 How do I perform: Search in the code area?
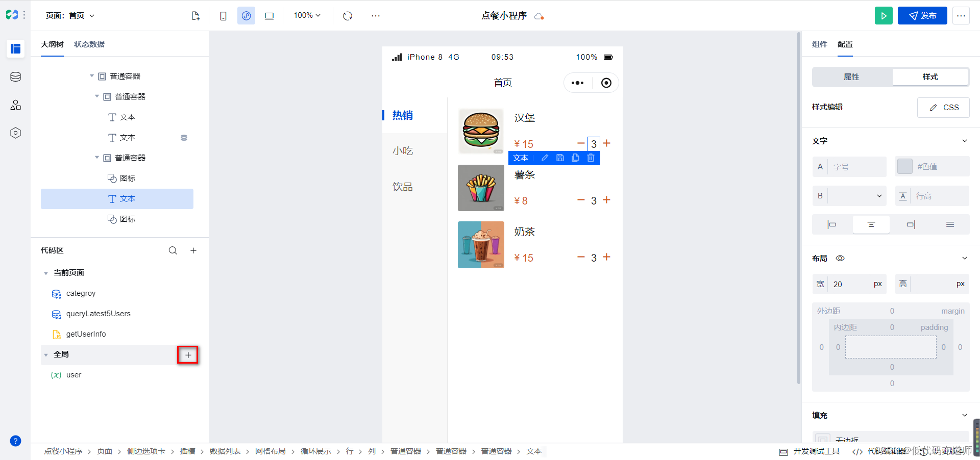click(173, 250)
